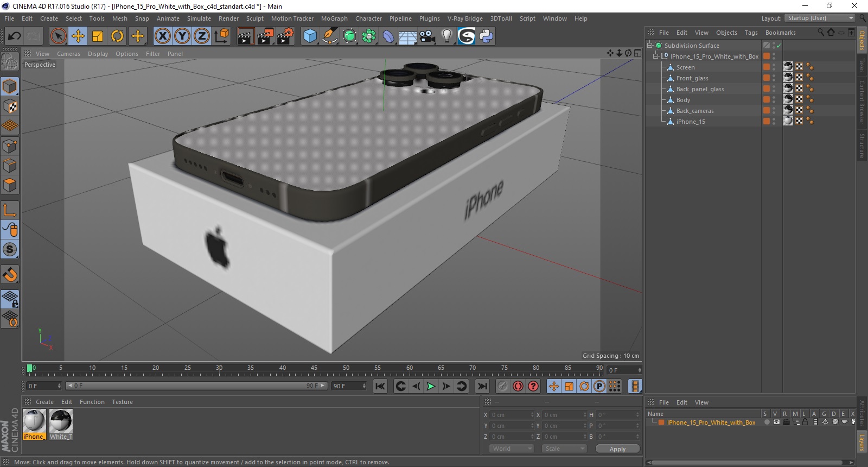Screen dimensions: 868x467
Task: Go to the end of animation
Action: (482, 386)
